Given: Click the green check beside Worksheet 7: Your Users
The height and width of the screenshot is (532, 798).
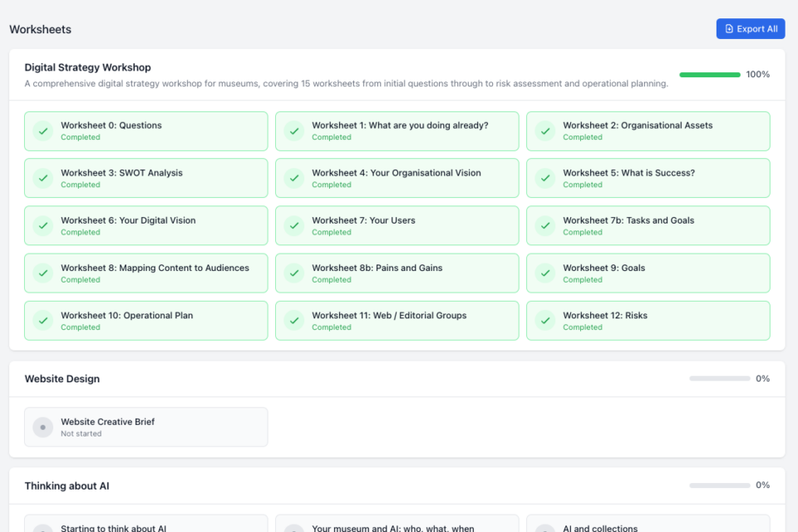Looking at the screenshot, I should 294,226.
